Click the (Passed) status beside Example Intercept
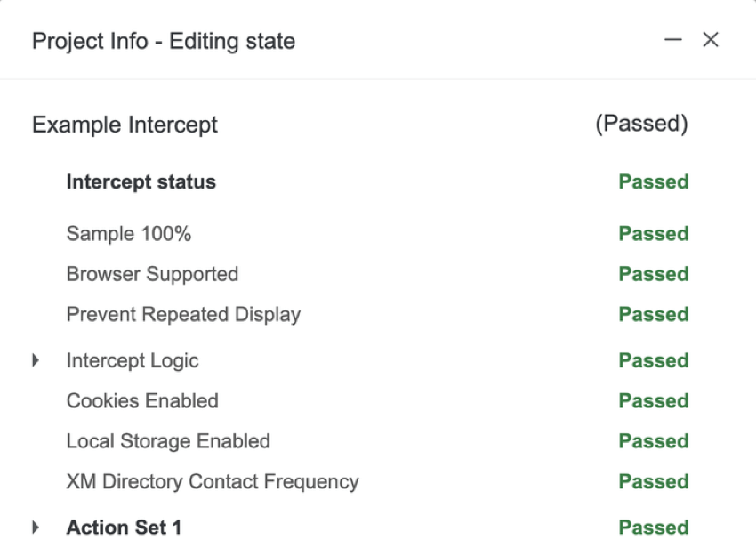The height and width of the screenshot is (556, 756). [x=641, y=124]
